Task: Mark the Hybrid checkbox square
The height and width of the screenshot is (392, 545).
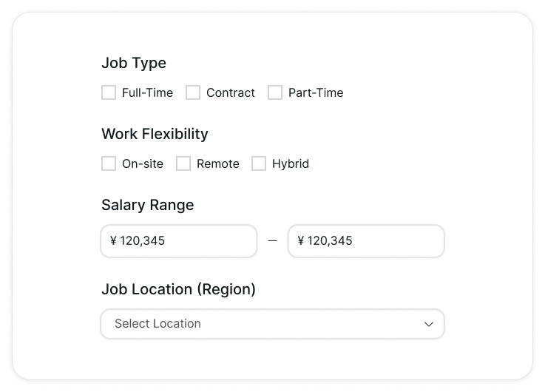Action: (x=259, y=163)
